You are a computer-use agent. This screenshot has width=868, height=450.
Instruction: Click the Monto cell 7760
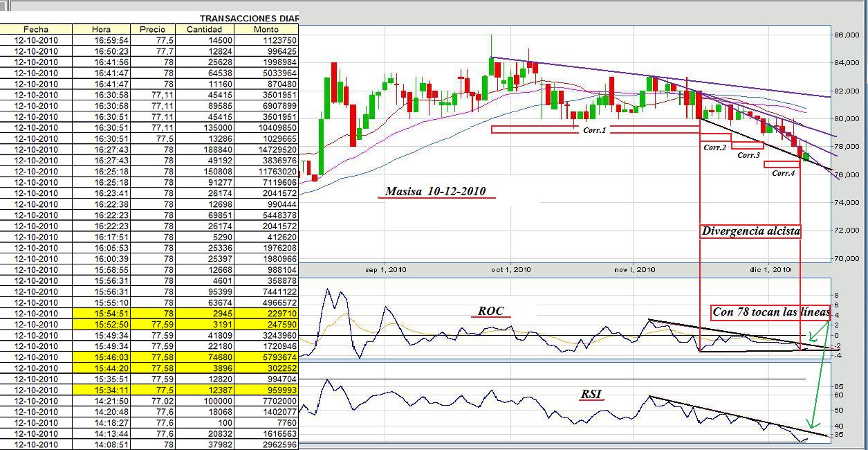tap(266, 423)
